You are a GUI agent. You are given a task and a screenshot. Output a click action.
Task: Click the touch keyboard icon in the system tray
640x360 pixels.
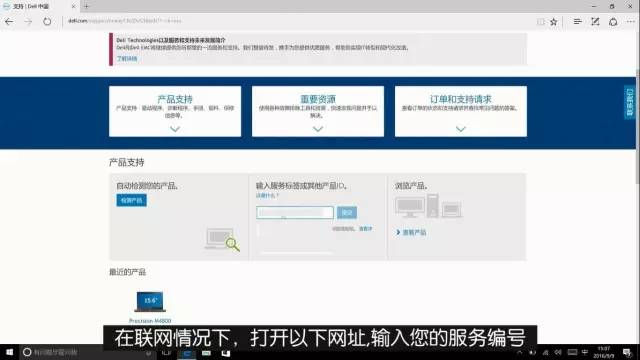572,352
